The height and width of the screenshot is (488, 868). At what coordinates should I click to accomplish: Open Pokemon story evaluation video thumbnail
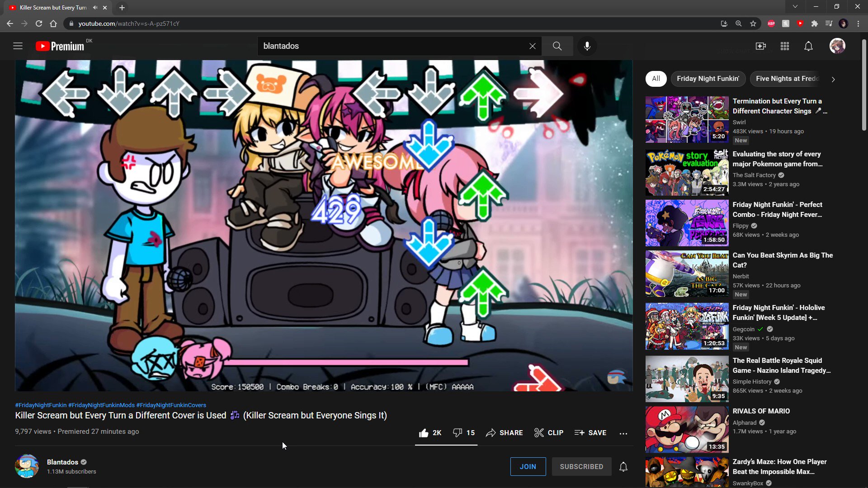[x=687, y=173]
